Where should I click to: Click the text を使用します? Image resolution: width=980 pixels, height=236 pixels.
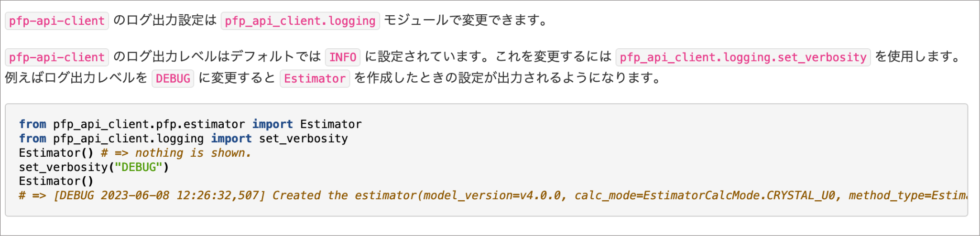pyautogui.click(x=919, y=57)
